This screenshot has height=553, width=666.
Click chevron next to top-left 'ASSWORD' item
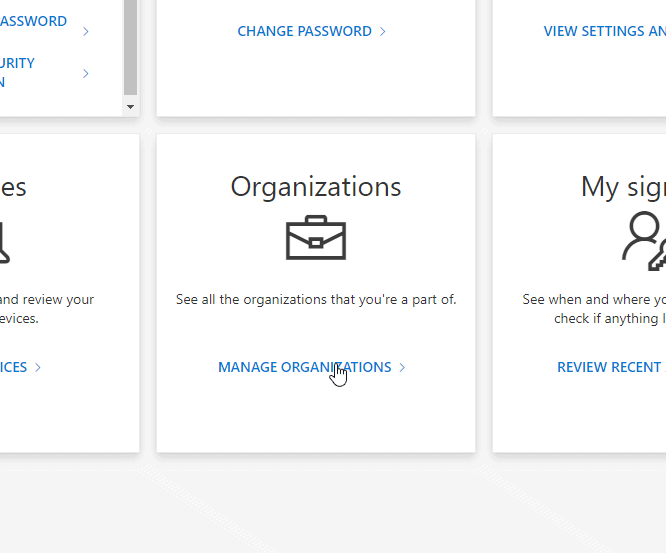(x=86, y=31)
